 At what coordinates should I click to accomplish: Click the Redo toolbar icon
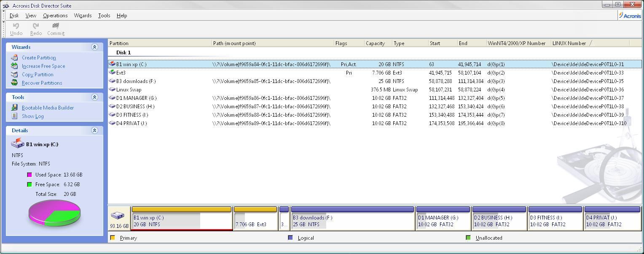point(36,26)
